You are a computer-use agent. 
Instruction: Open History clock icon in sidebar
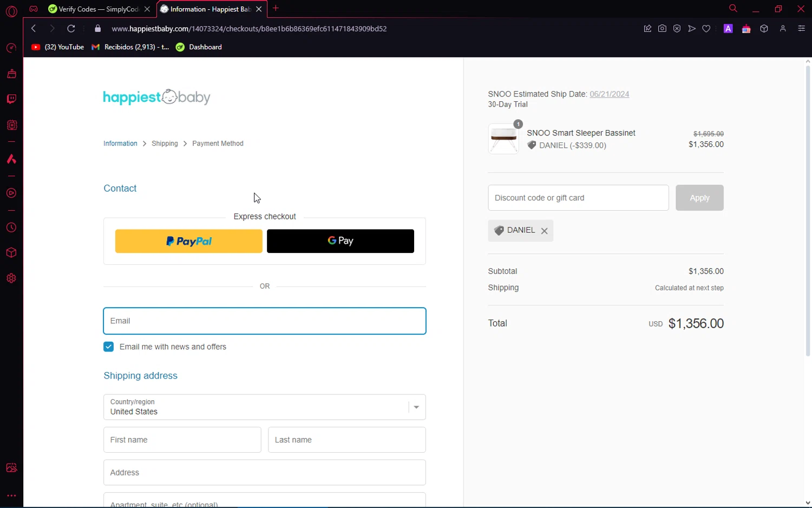coord(11,228)
